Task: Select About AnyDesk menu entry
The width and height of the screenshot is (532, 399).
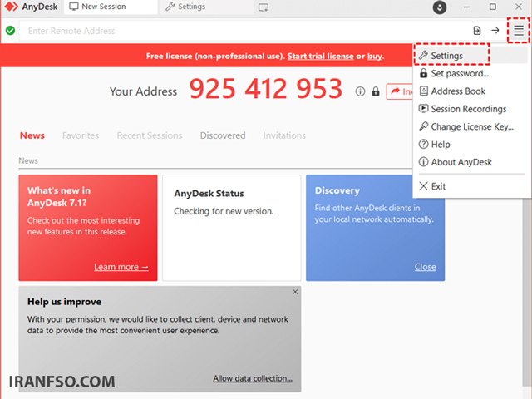Action: (470, 162)
